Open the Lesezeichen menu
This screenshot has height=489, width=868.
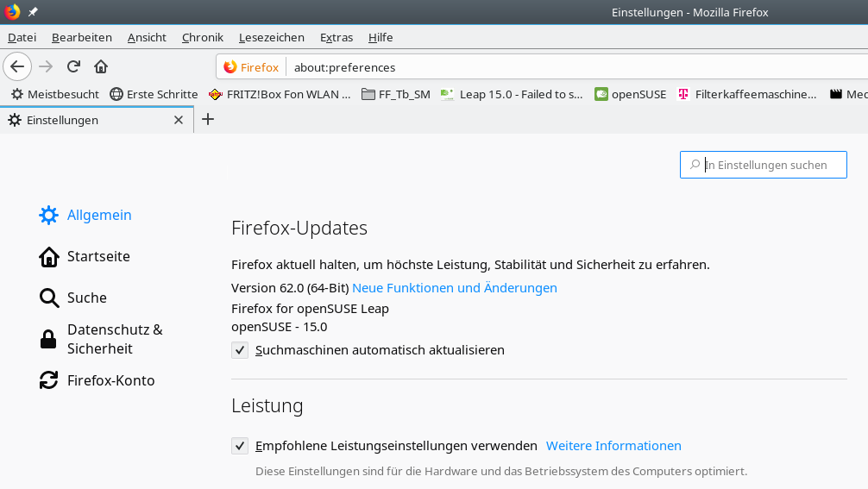pos(272,37)
